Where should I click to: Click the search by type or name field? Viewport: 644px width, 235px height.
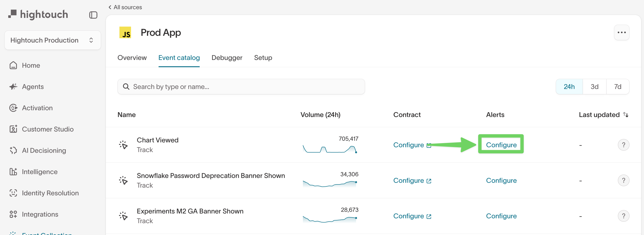(241, 87)
